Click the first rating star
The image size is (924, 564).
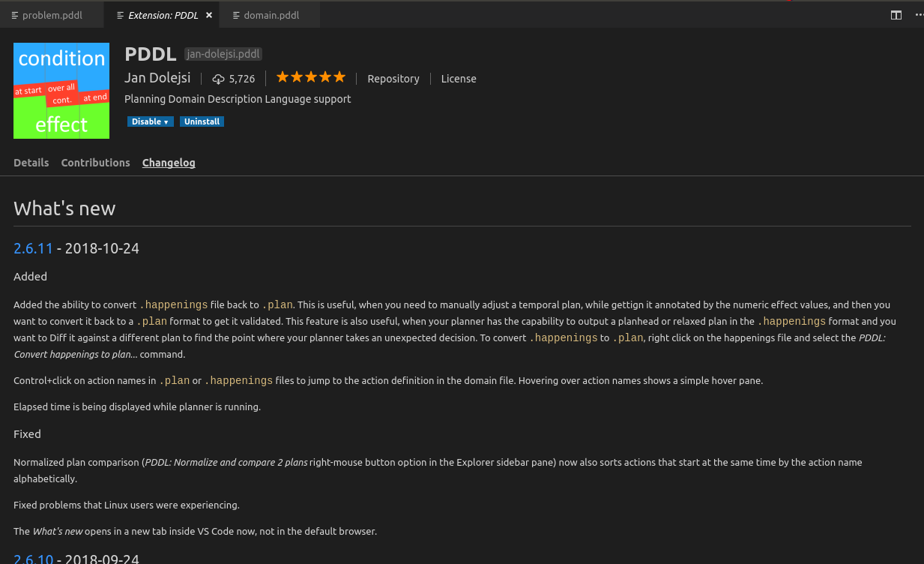tap(283, 76)
